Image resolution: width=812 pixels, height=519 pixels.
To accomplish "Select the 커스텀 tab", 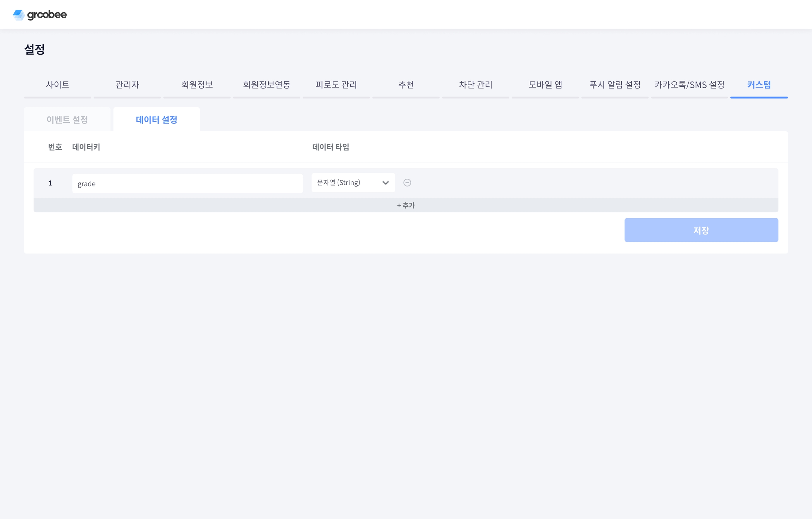I will tap(759, 85).
